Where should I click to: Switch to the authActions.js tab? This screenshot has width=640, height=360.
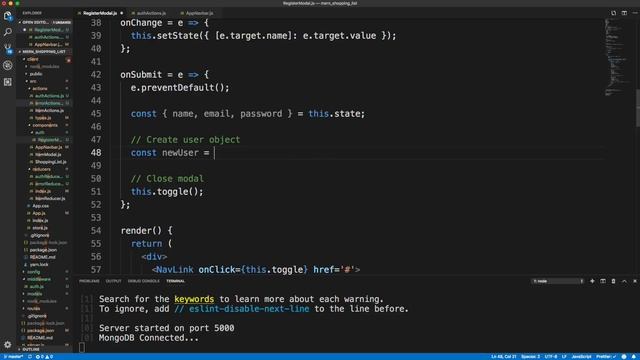pos(151,13)
